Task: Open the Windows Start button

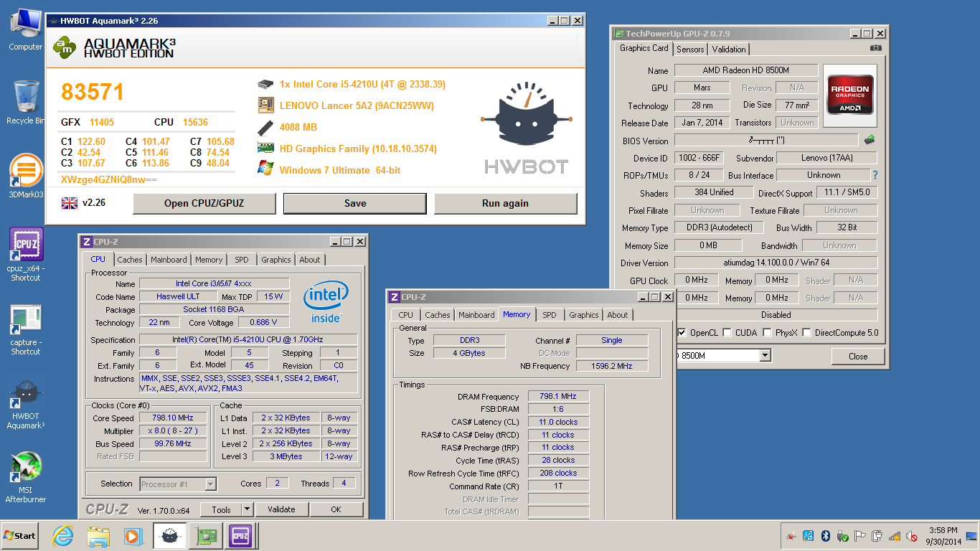Action: pyautogui.click(x=20, y=536)
